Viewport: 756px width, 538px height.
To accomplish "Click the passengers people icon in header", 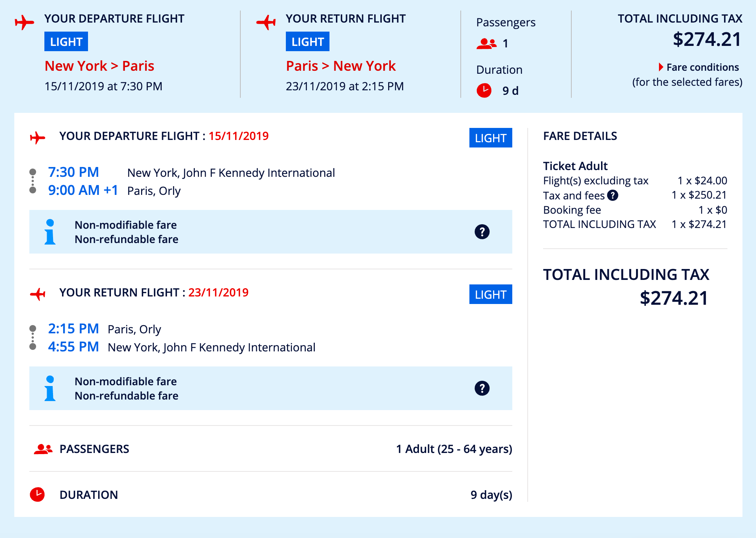I will click(486, 44).
